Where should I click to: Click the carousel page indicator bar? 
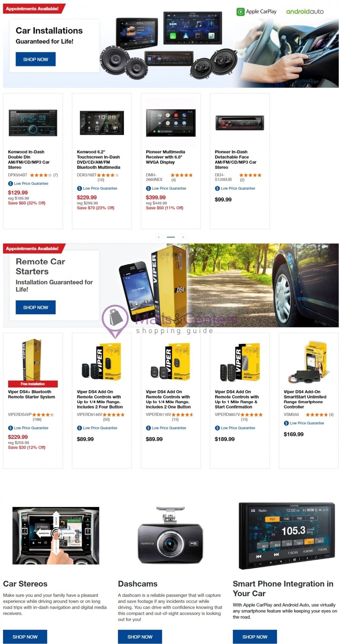coord(171,237)
